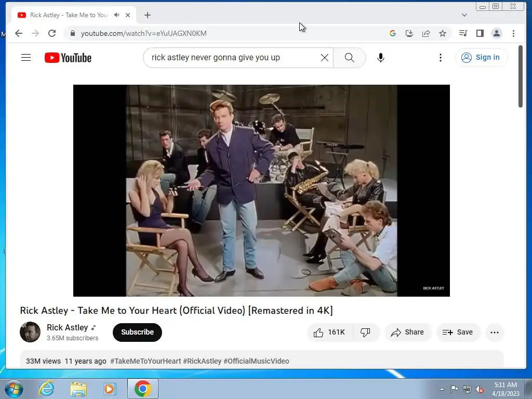Expand the description at 33M views
The width and height of the screenshot is (532, 399).
coord(44,361)
